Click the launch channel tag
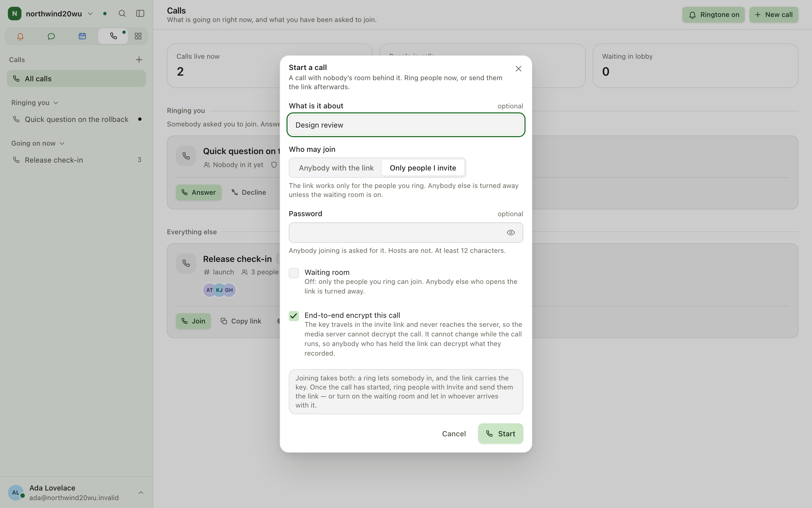The image size is (812, 508). click(x=219, y=272)
